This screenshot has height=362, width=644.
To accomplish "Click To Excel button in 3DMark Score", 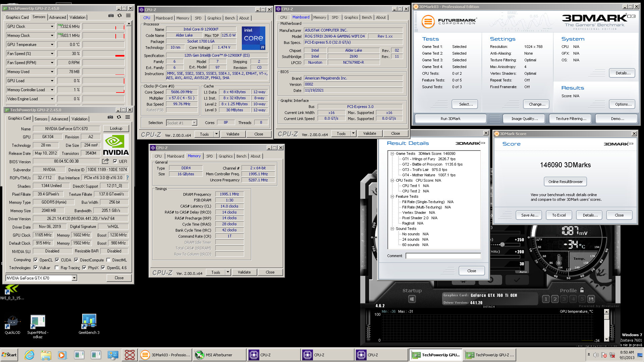I will (559, 215).
